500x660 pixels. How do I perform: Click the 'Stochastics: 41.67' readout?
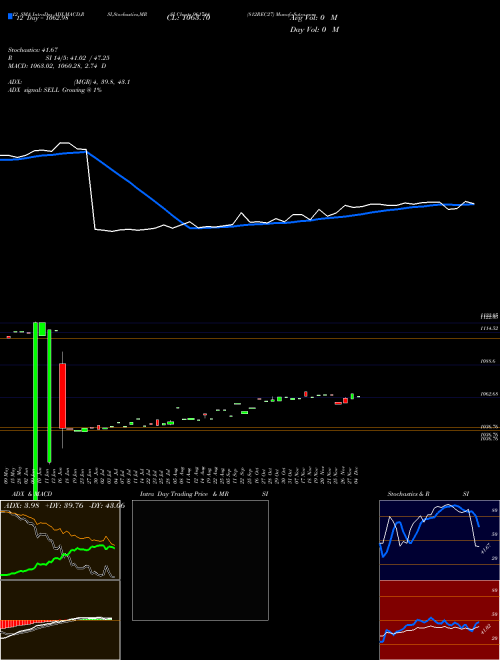(33, 50)
